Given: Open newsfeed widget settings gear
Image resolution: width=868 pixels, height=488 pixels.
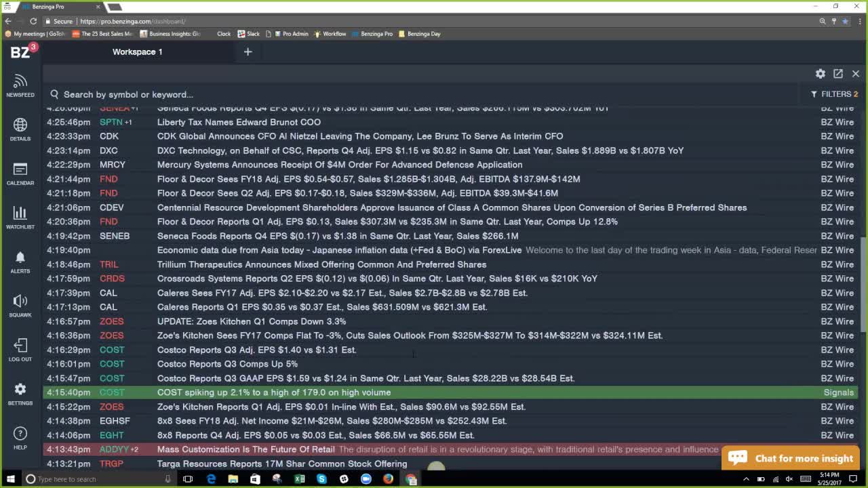Looking at the screenshot, I should pos(821,73).
